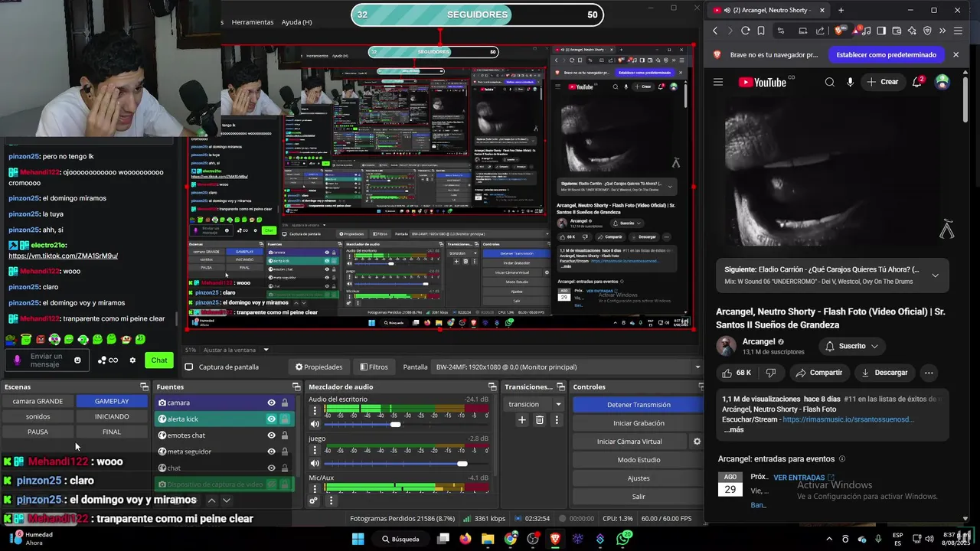Like the Arcangel video (68 K)
980x551 pixels.
pyautogui.click(x=737, y=373)
